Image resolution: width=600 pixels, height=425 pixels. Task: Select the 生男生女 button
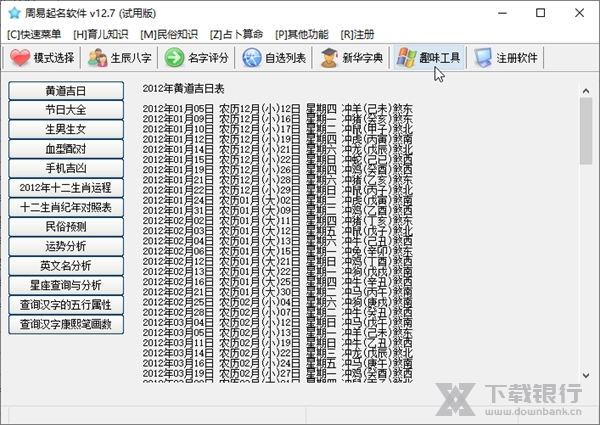66,129
